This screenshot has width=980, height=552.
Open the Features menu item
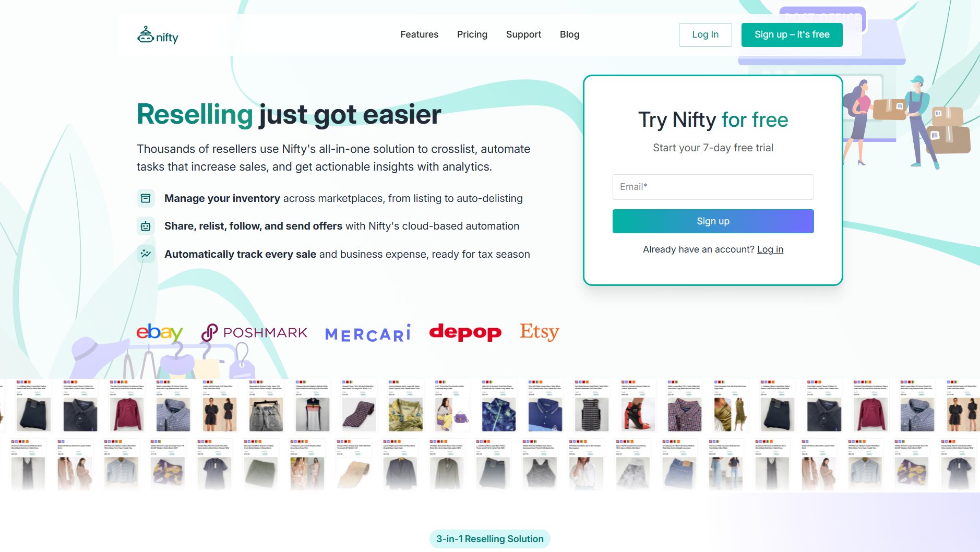419,34
